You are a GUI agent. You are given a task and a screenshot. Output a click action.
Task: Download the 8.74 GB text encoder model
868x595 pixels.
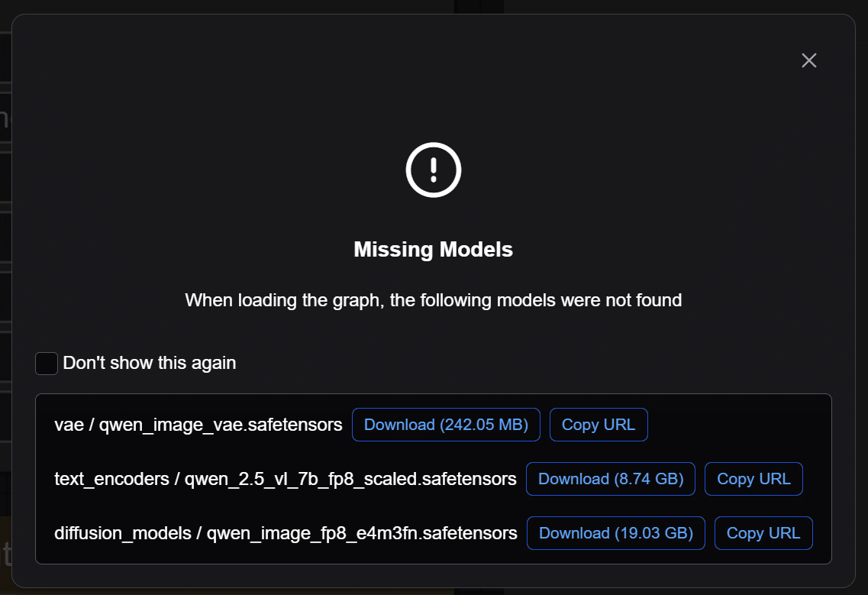(x=611, y=479)
